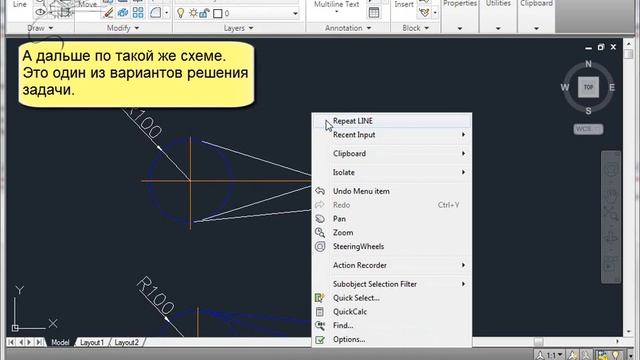Choose Find... in the context menu

pyautogui.click(x=392, y=326)
